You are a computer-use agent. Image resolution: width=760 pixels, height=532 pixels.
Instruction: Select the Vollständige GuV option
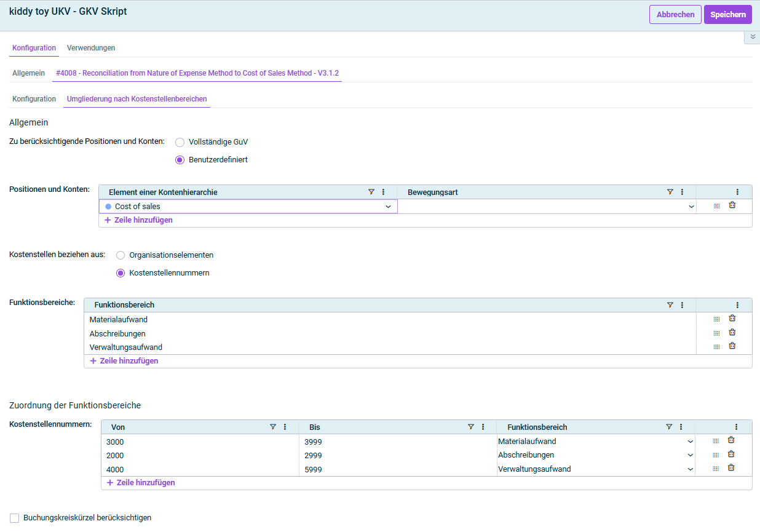(x=180, y=142)
